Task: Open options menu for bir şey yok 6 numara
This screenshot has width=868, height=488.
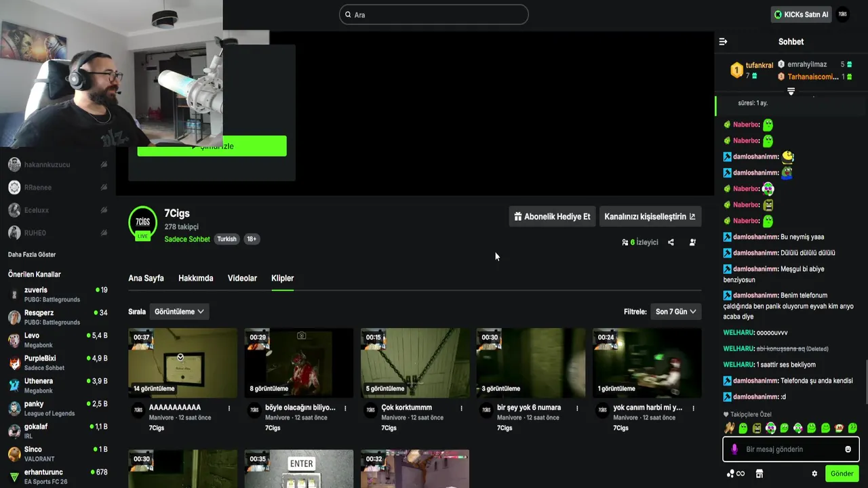Action: pos(577,408)
